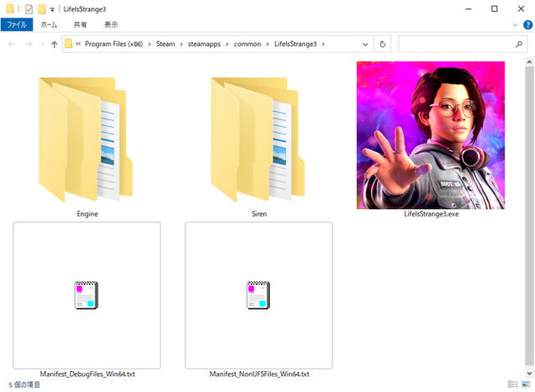
Task: Select Manifest_DebugFiles_Win64.txt notepad icon
Action: coord(86,295)
